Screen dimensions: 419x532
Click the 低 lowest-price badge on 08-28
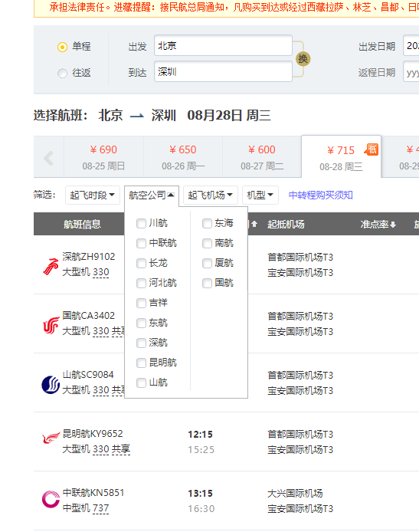(372, 149)
